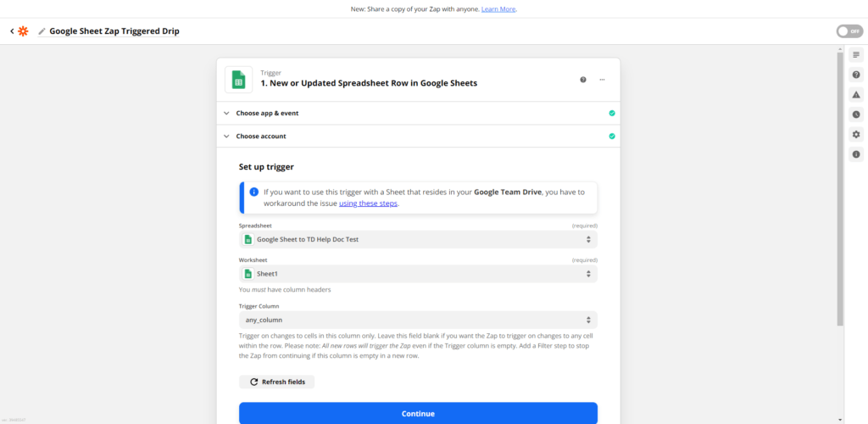Open the info icon in right sidebar
This screenshot has height=424, width=868.
tap(856, 154)
